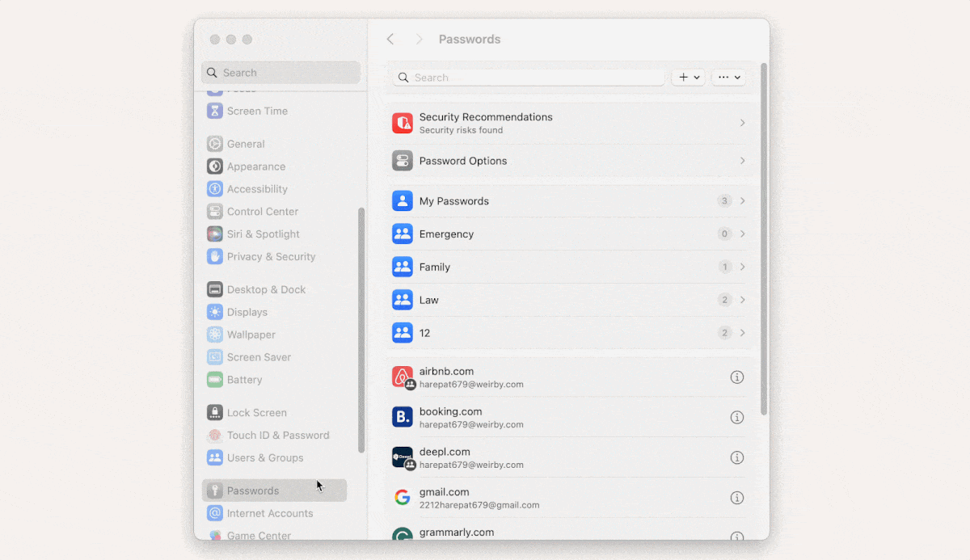
Task: Click the Emergency group icon
Action: [403, 234]
